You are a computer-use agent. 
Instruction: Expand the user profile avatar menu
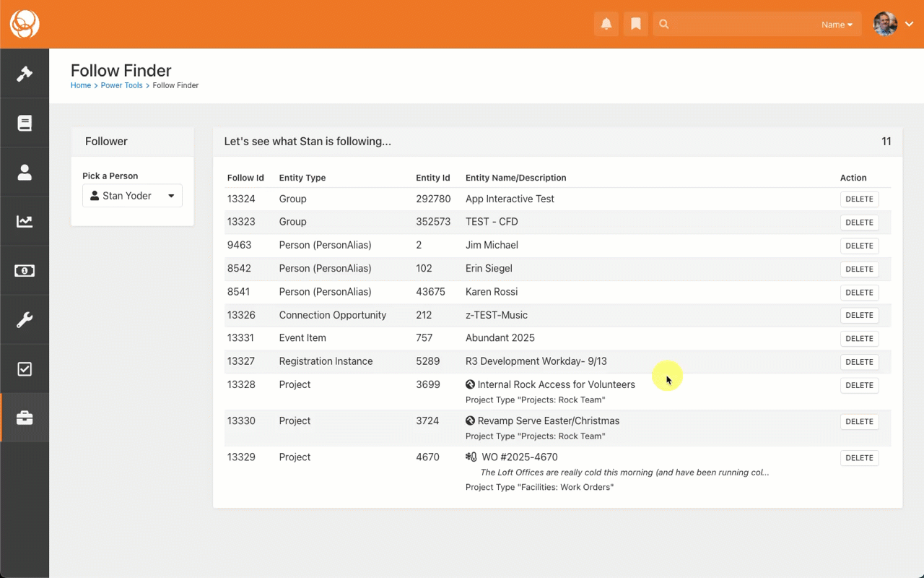(894, 25)
